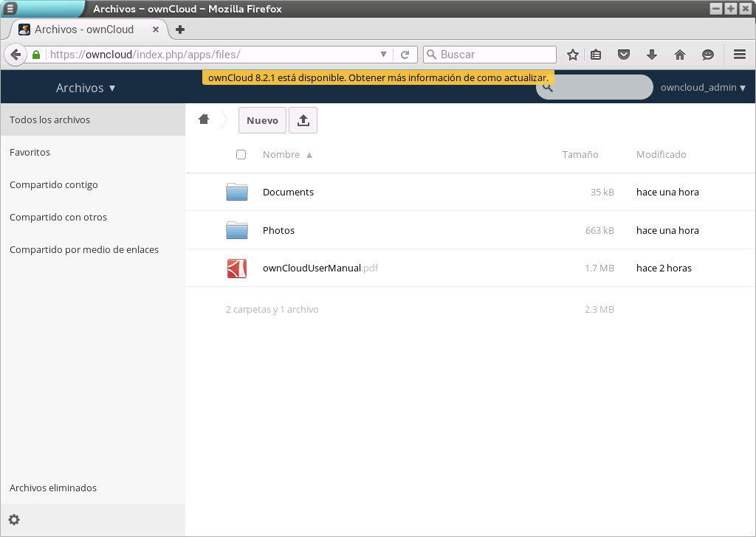Expand the Archivos apps dropdown
The width and height of the screenshot is (756, 537).
coord(86,88)
